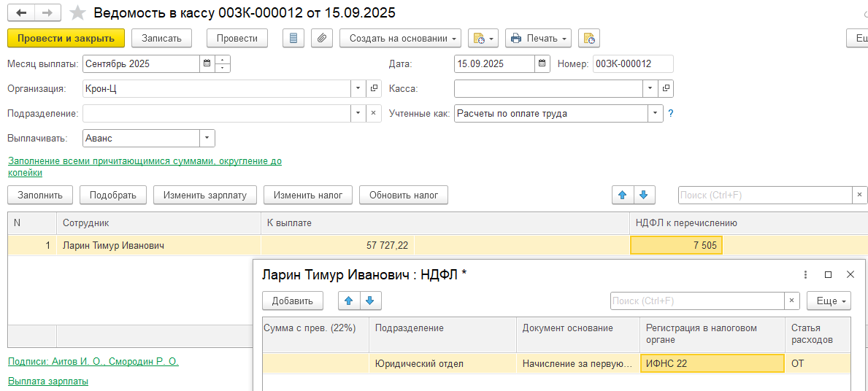This screenshot has height=391, width=868.
Task: Open the calendar picker for Дата
Action: click(x=542, y=63)
